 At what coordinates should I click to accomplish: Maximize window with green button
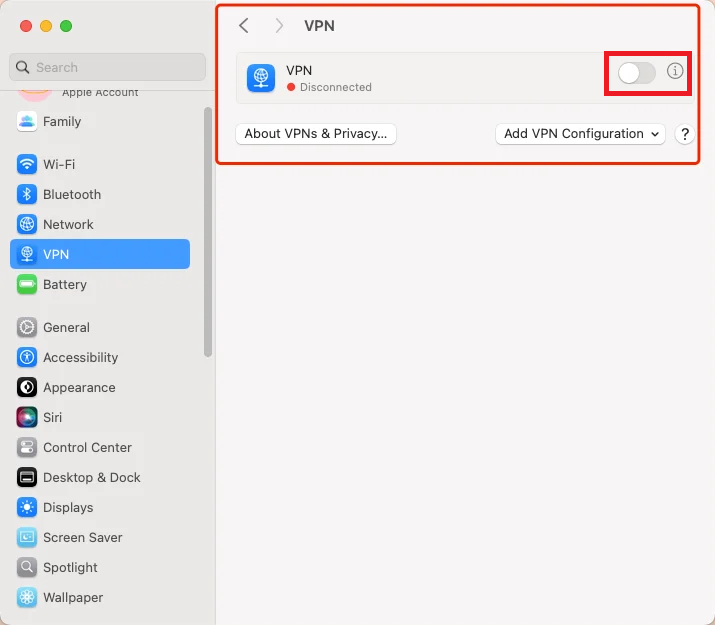(66, 26)
